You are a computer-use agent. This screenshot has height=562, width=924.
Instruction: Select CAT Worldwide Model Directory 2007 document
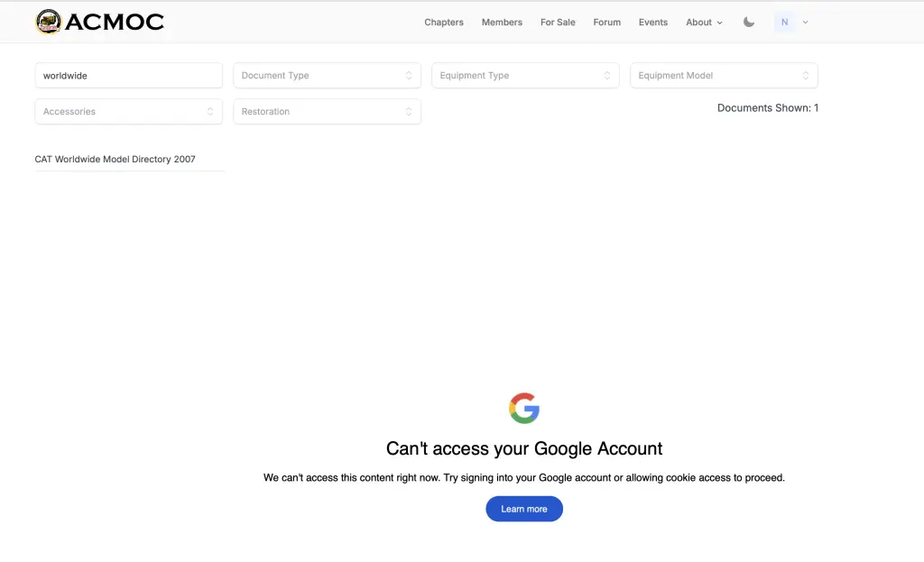click(x=115, y=159)
